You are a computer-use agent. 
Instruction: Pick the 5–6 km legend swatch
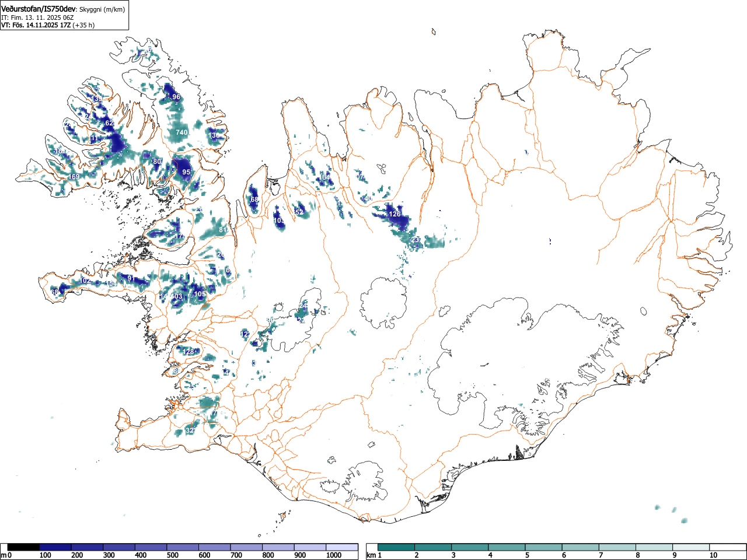pyautogui.click(x=544, y=547)
